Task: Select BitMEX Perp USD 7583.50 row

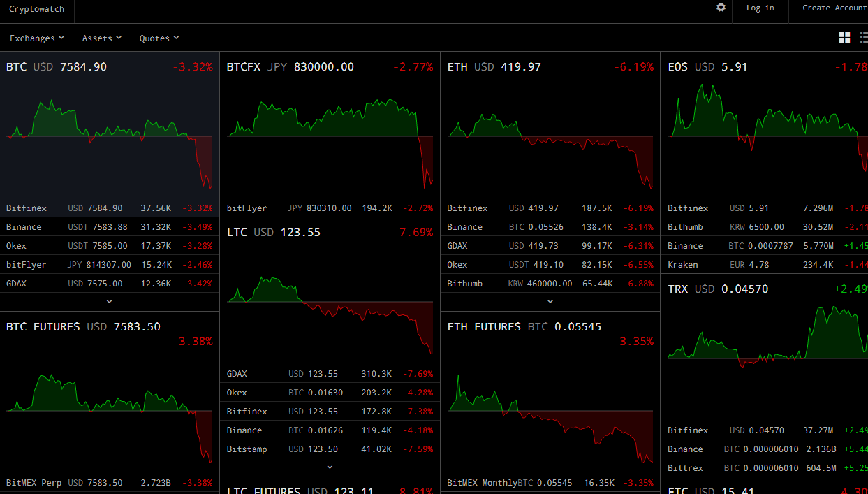Action: [x=109, y=483]
